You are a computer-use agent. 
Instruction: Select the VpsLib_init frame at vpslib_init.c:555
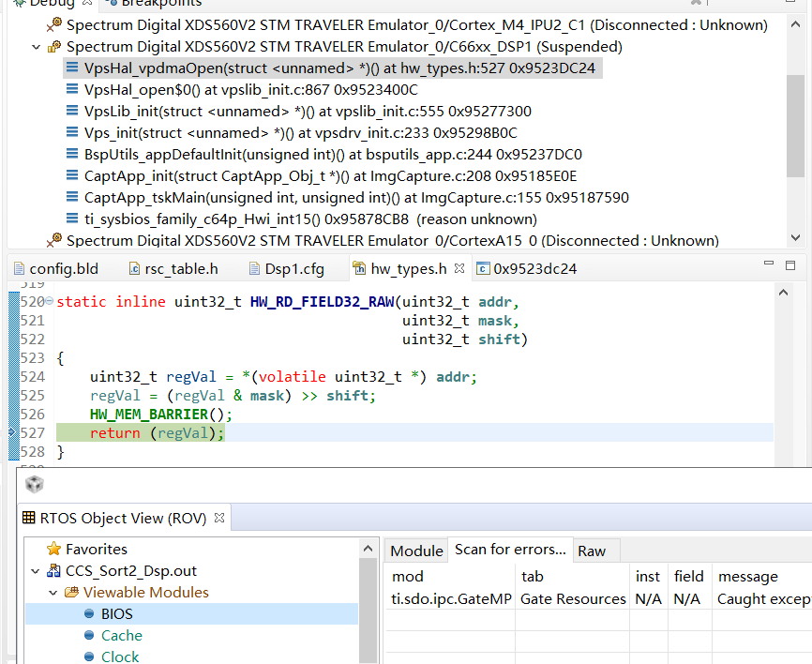coord(308,112)
